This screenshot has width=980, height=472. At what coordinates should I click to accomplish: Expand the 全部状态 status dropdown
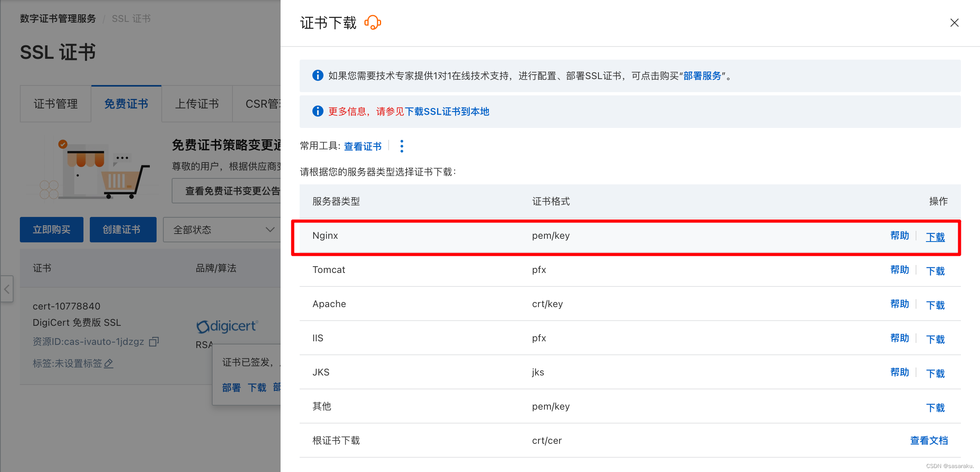point(223,230)
